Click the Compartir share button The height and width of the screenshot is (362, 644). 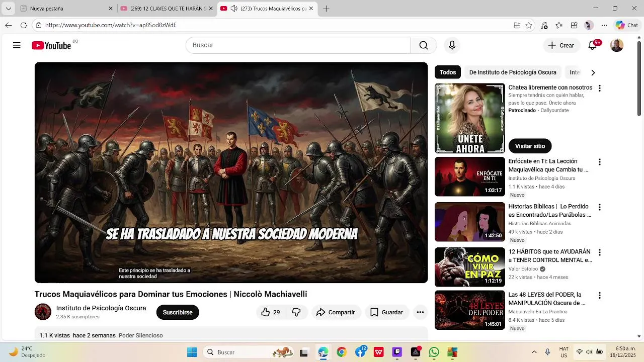coord(336,312)
